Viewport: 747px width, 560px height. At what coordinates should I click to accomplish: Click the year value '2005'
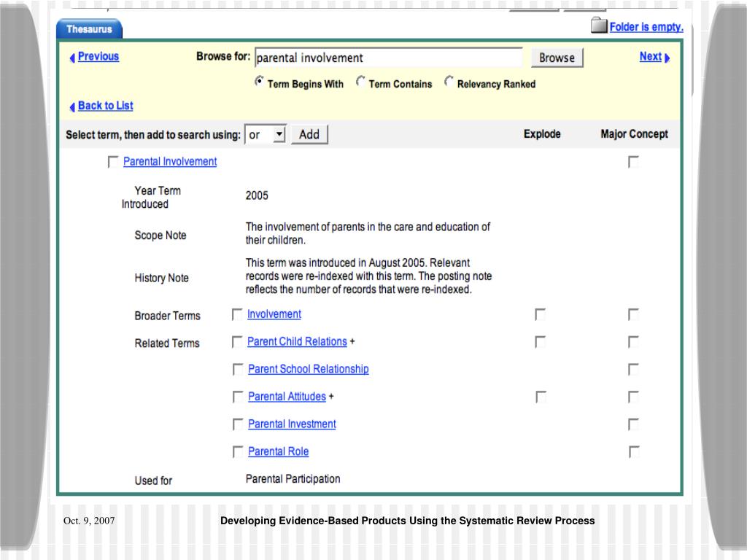(x=257, y=195)
